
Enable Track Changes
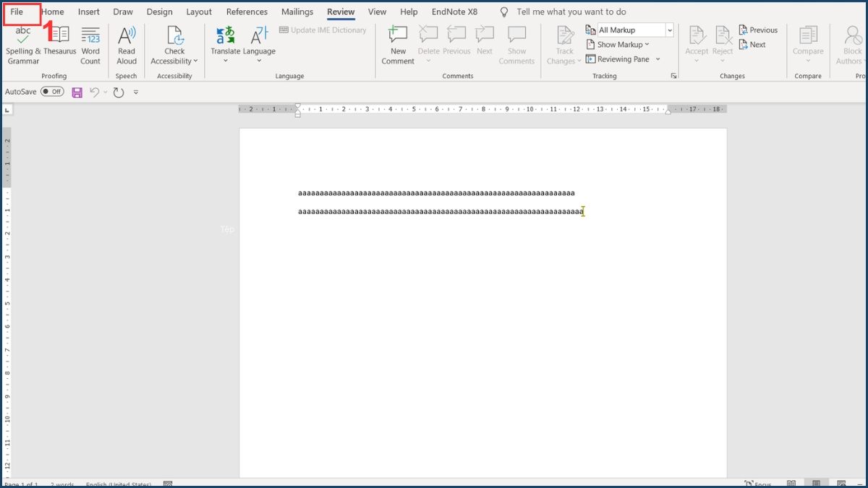563,45
